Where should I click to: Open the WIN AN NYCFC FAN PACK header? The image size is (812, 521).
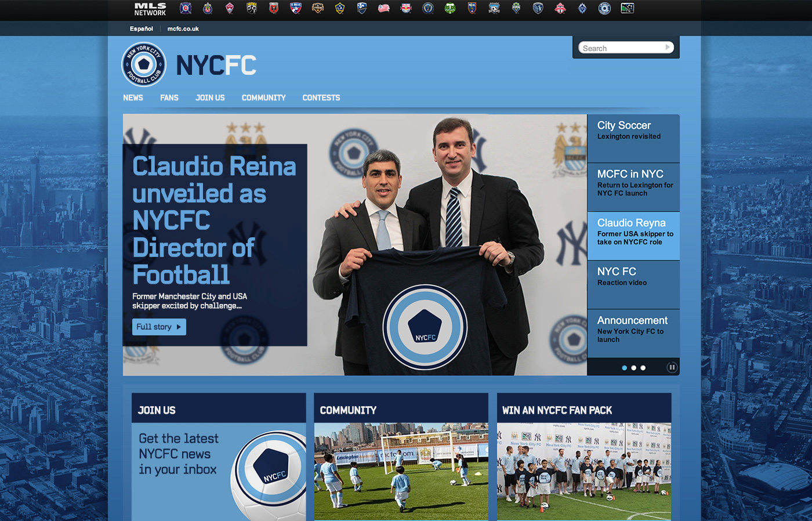tap(584, 409)
